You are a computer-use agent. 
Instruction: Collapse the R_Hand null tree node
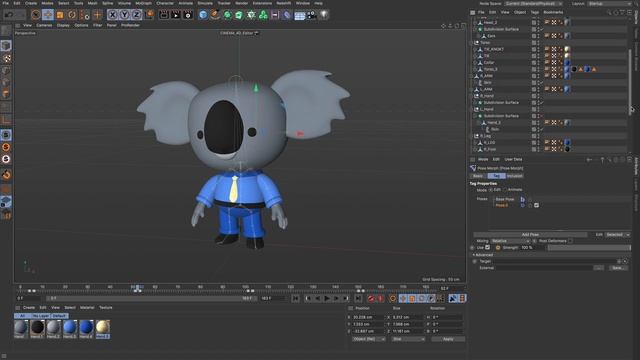tap(471, 96)
